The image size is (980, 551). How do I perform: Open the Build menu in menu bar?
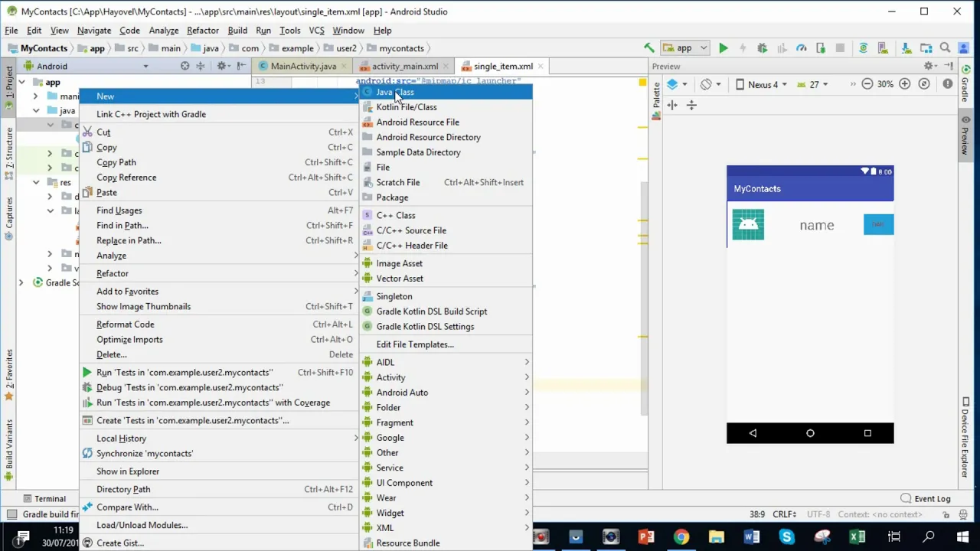(x=237, y=30)
